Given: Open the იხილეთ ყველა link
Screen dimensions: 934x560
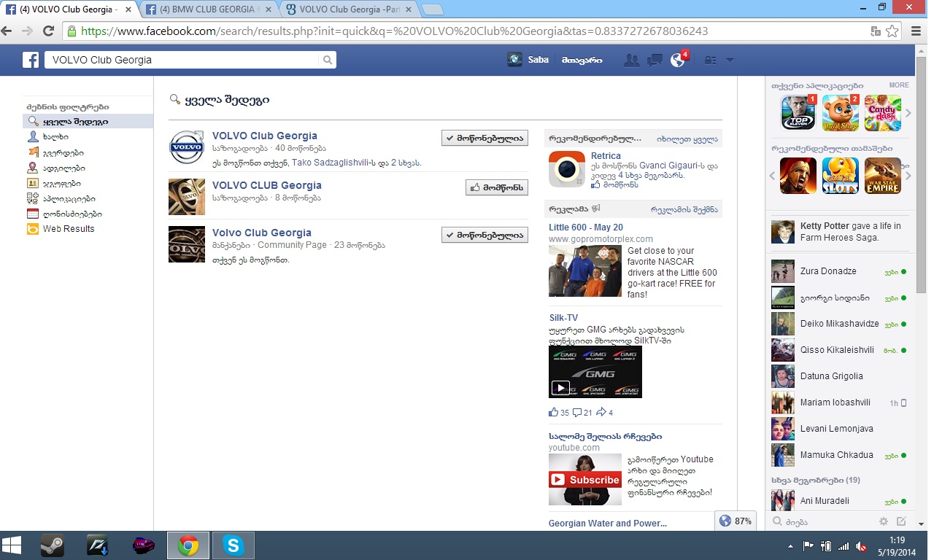Looking at the screenshot, I should (x=687, y=139).
